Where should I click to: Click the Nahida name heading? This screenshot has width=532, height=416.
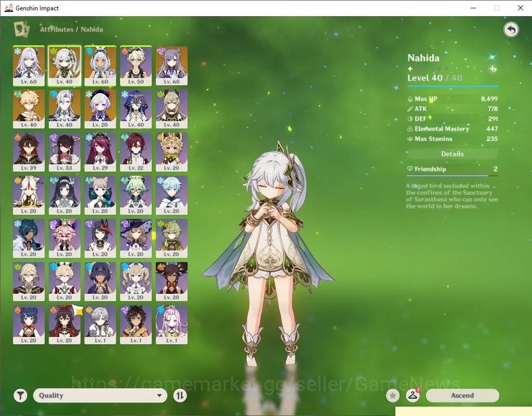[423, 58]
